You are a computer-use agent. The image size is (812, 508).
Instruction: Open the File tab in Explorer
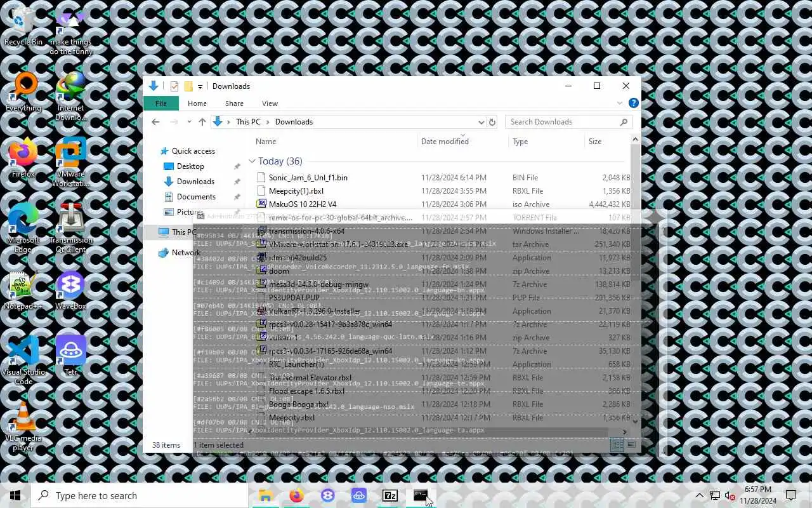[161, 104]
